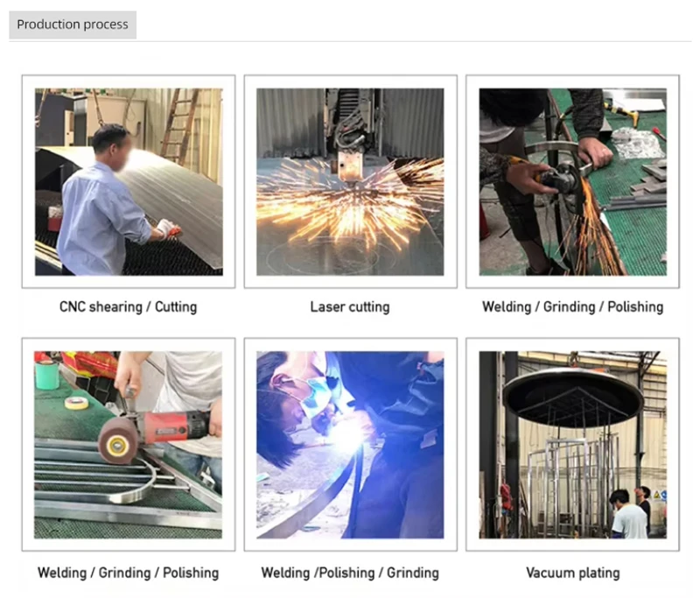
Task: Open the vacuum plating chamber photo
Action: [573, 445]
